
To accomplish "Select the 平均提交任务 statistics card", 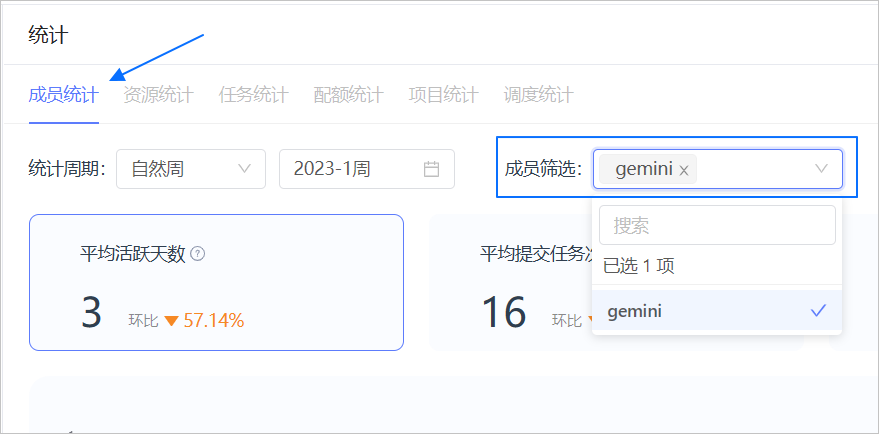I will (x=510, y=282).
